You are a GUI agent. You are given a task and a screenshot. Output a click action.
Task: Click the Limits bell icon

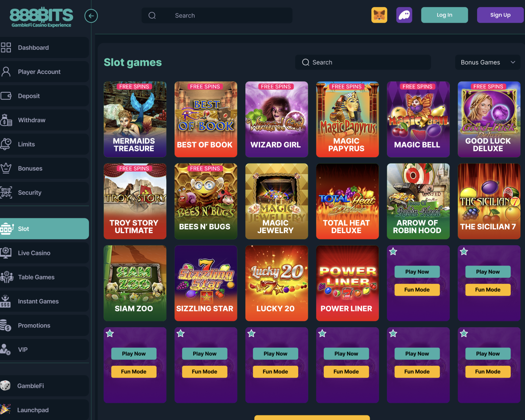pos(6,144)
